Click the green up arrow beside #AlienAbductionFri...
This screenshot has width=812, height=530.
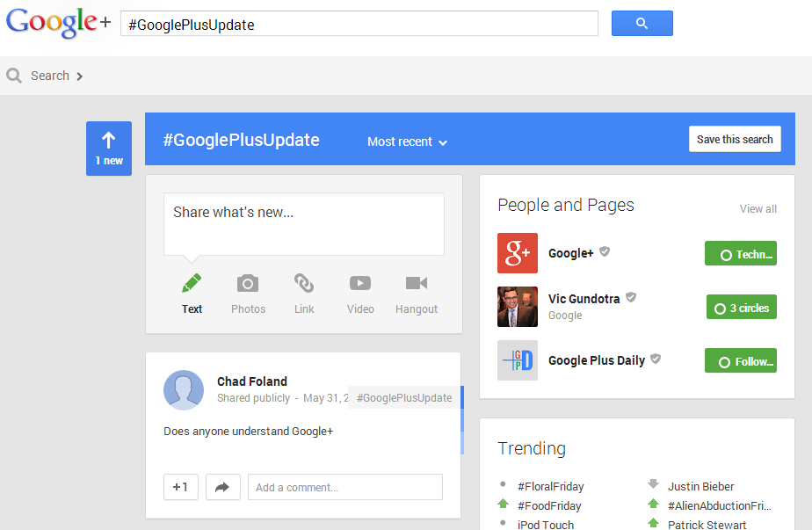[653, 503]
